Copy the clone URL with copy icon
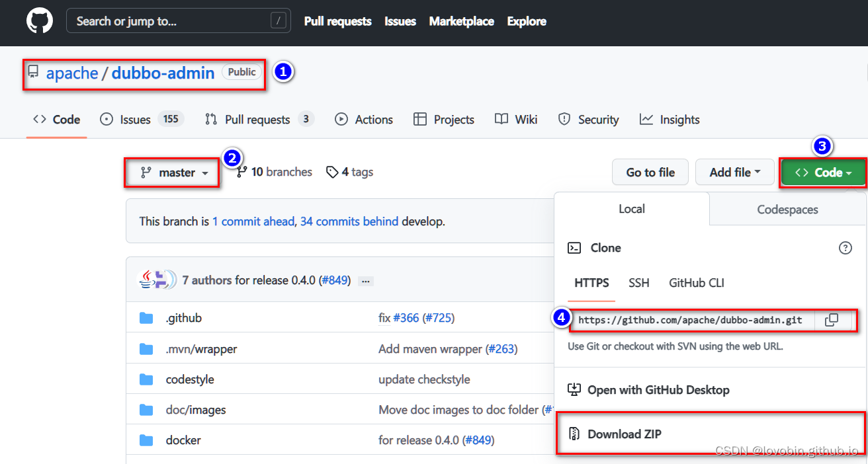This screenshot has width=868, height=464. click(x=832, y=320)
